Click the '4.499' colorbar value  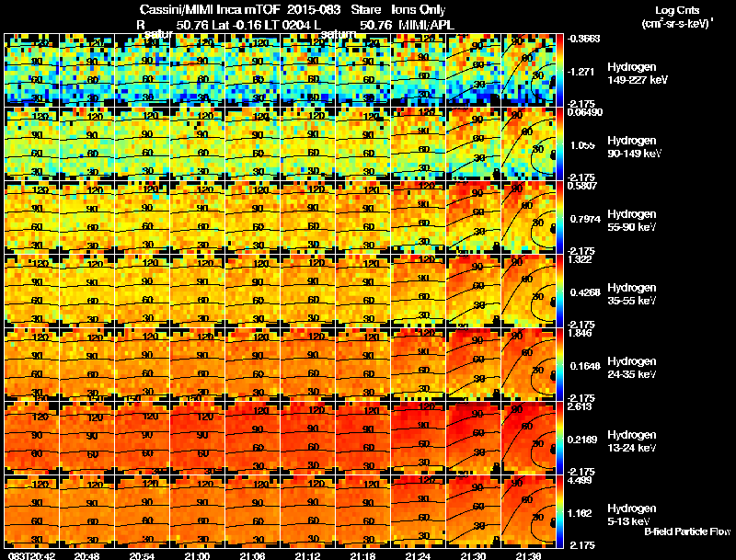tap(580, 481)
